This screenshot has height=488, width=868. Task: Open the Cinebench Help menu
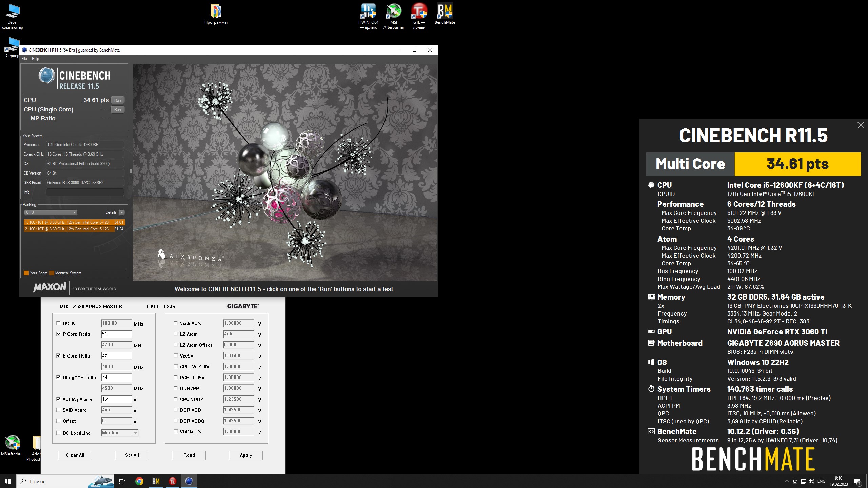point(35,59)
